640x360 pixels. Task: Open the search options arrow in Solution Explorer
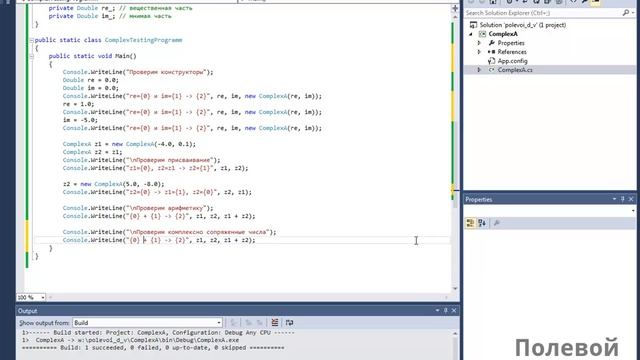click(x=633, y=13)
